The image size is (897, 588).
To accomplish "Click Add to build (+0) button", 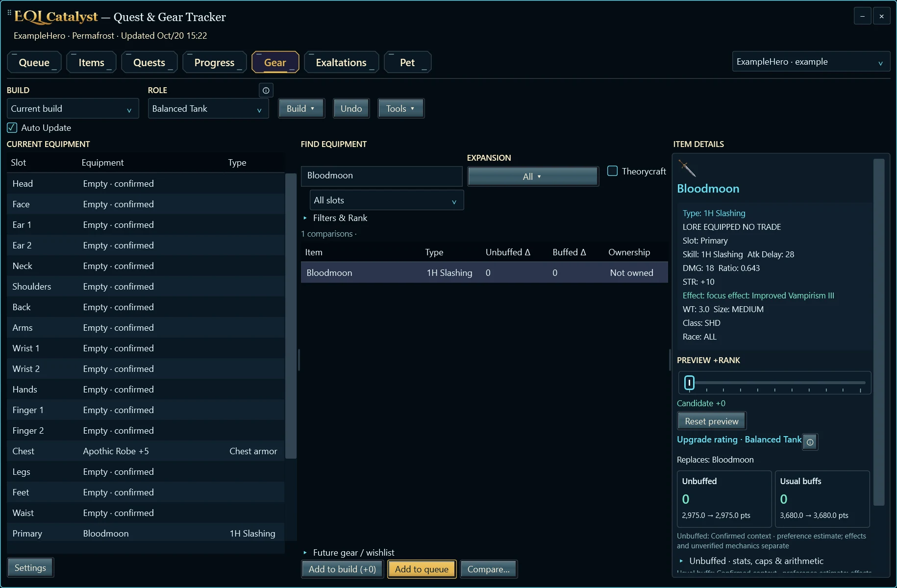I will coord(342,569).
